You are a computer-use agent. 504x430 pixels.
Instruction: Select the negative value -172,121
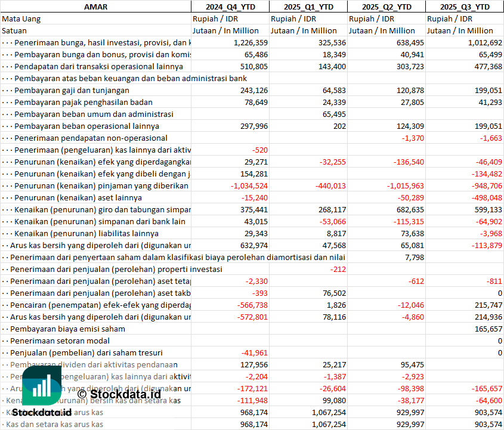click(252, 388)
